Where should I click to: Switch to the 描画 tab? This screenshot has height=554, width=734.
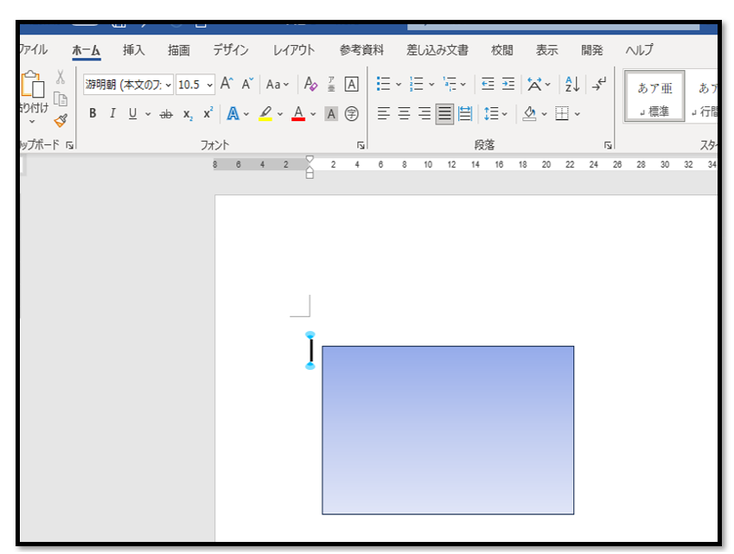coord(179,50)
